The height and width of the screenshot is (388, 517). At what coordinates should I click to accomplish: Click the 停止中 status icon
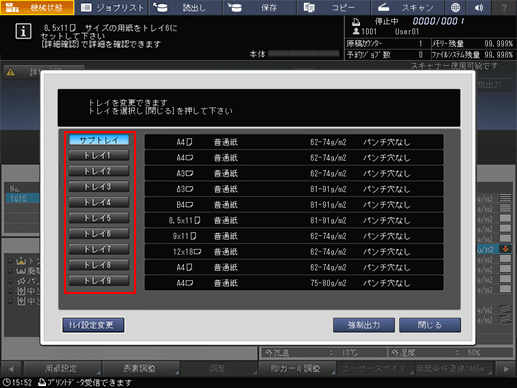click(356, 22)
